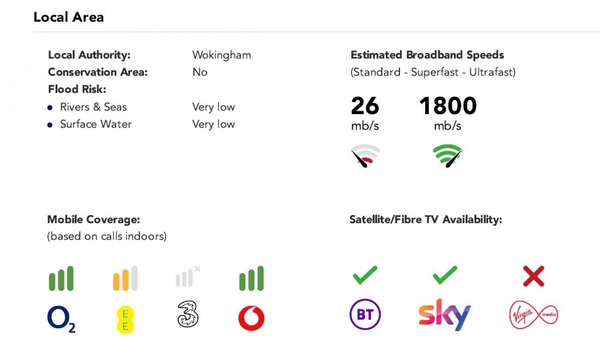This screenshot has height=364, width=600.
Task: Click the Sky provider logo
Action: pos(444,314)
